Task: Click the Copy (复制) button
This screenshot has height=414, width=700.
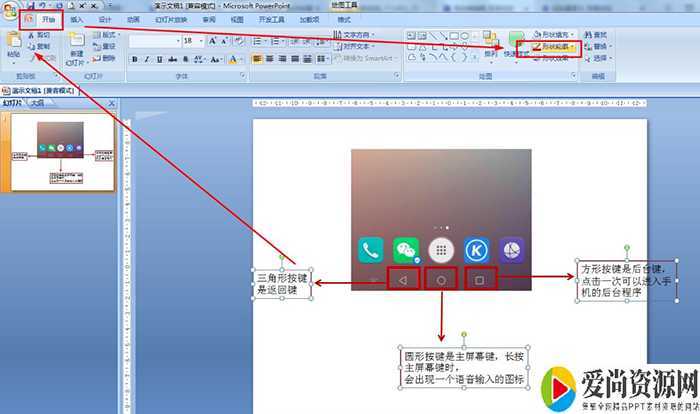Action: click(43, 46)
